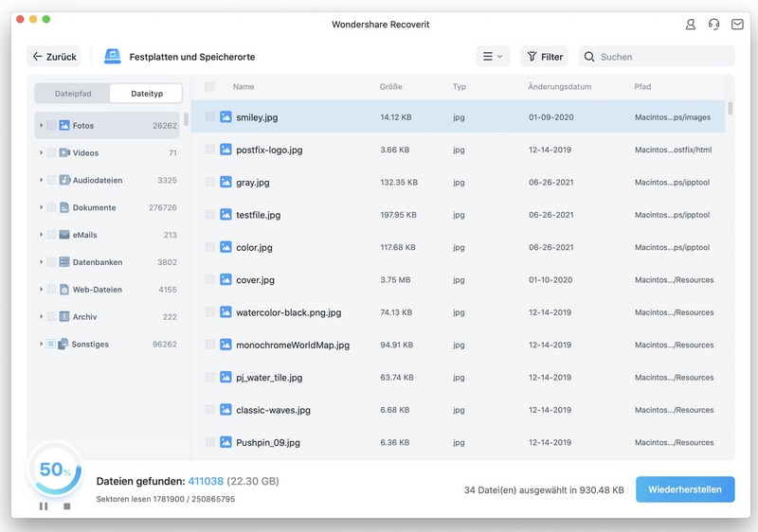
Task: Sort by the Name column header
Action: click(x=244, y=87)
